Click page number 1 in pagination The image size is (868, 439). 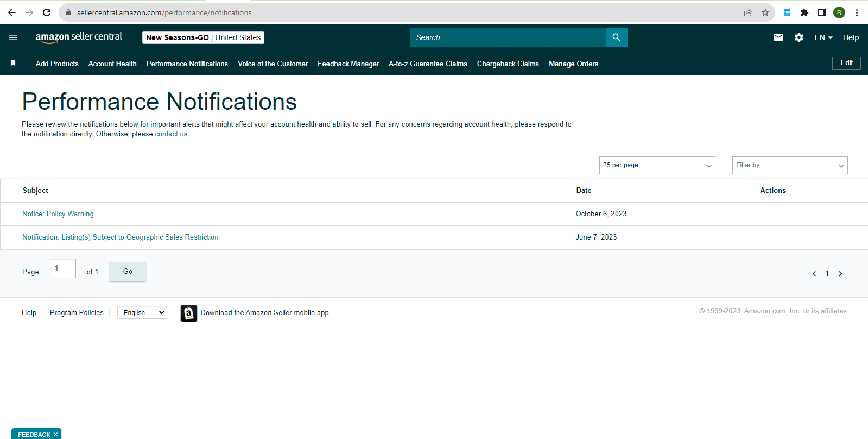(x=827, y=274)
